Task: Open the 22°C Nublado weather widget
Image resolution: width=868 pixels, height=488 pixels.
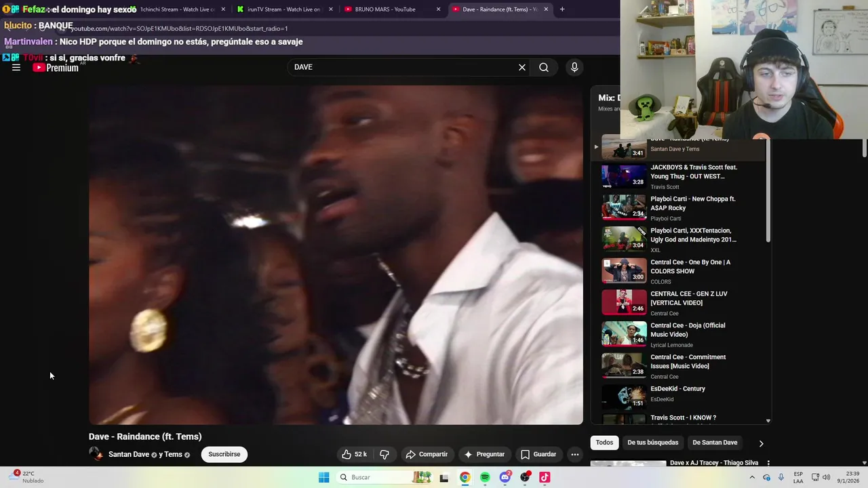Action: [24, 477]
